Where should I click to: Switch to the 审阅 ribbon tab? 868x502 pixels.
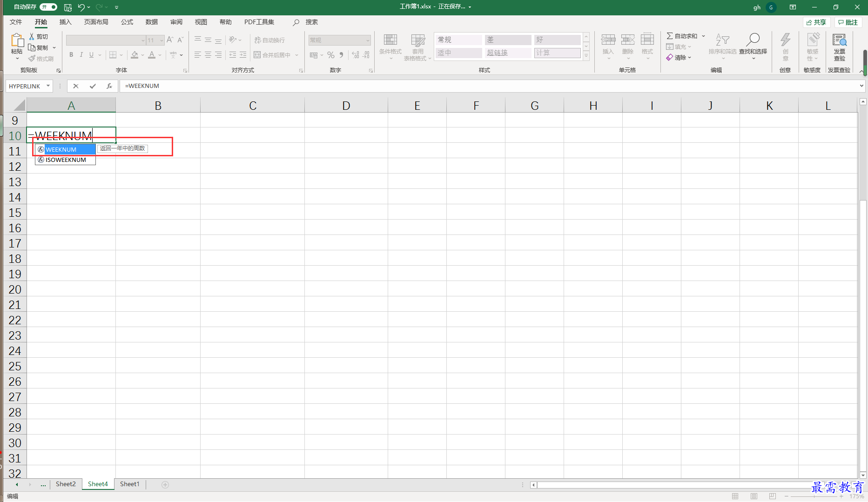click(x=176, y=22)
